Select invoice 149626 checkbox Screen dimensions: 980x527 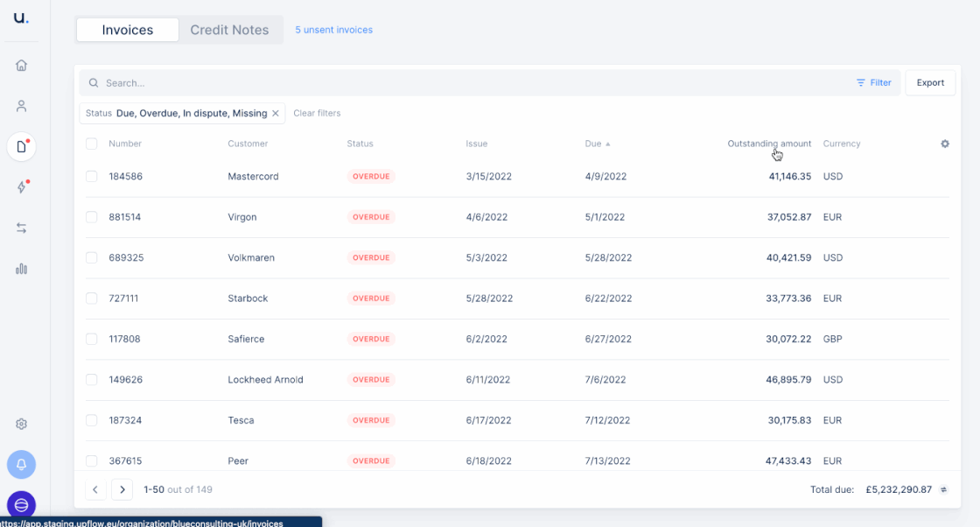(x=92, y=379)
